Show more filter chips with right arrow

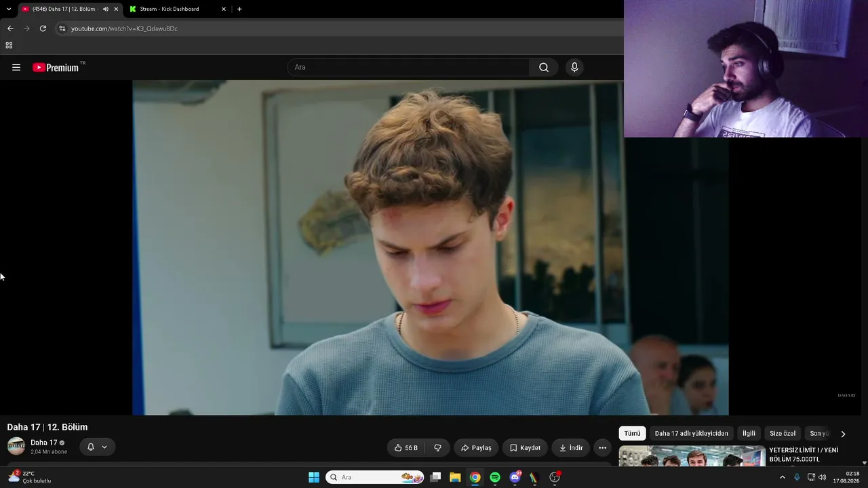pos(843,434)
